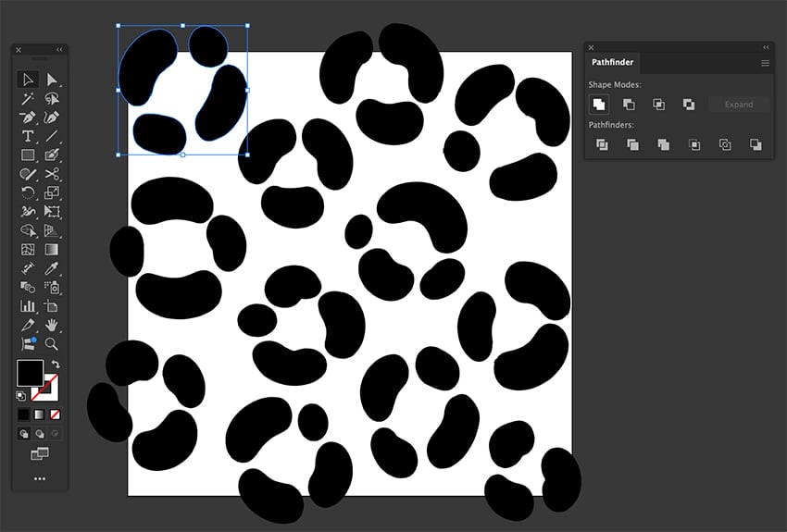
Task: Select the Measure tool
Action: (28, 268)
